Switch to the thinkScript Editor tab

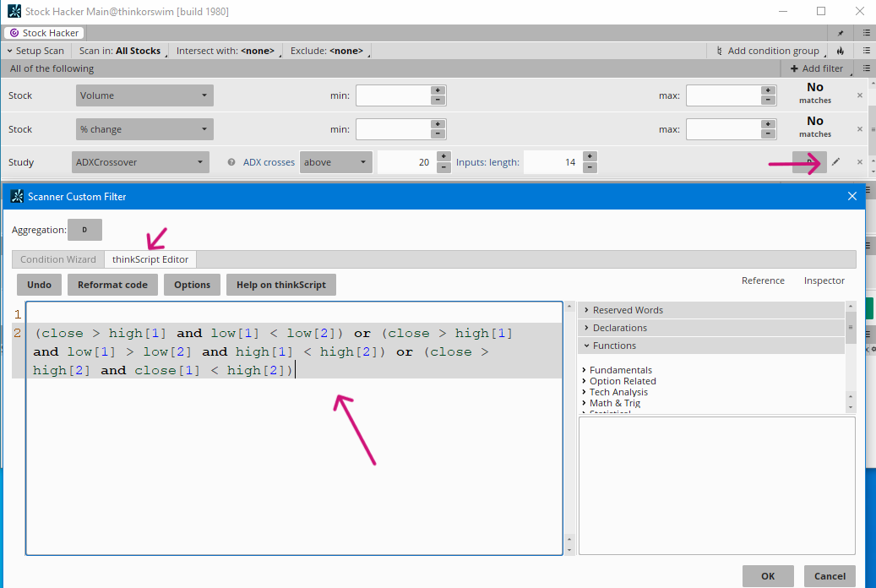coord(150,259)
